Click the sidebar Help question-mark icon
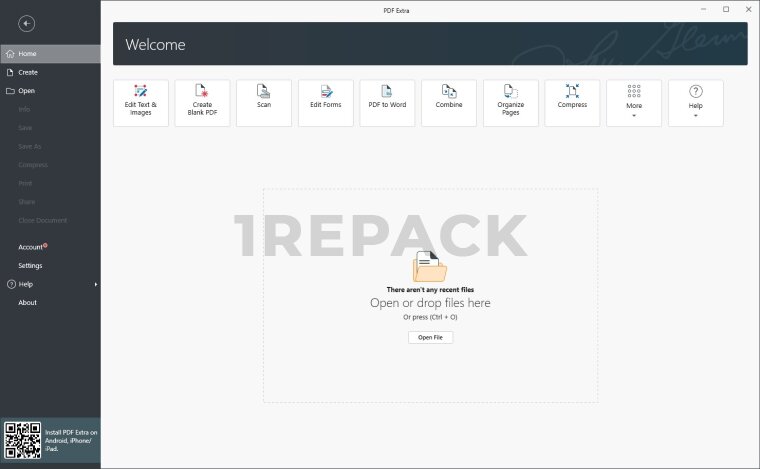This screenshot has height=469, width=760. 11,284
